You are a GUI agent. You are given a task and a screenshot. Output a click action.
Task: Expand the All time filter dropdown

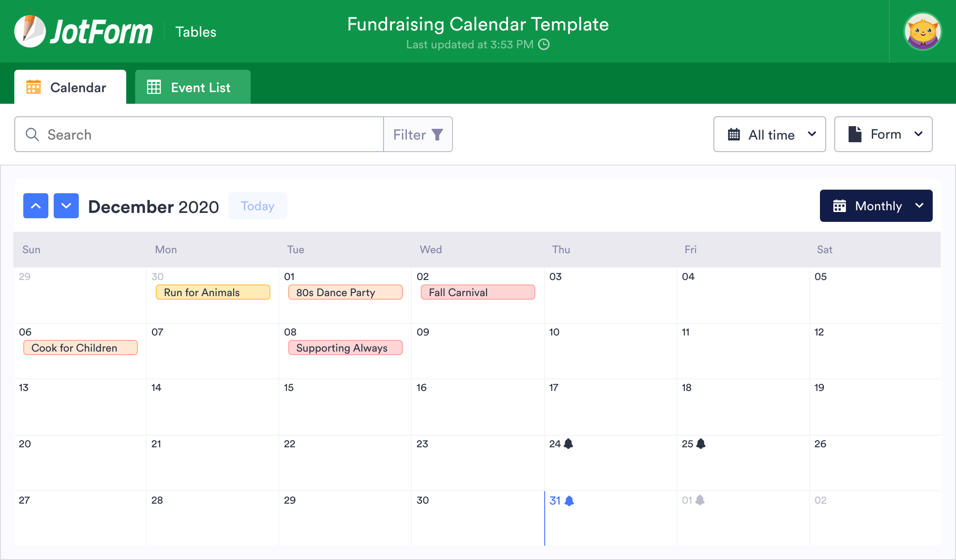771,133
